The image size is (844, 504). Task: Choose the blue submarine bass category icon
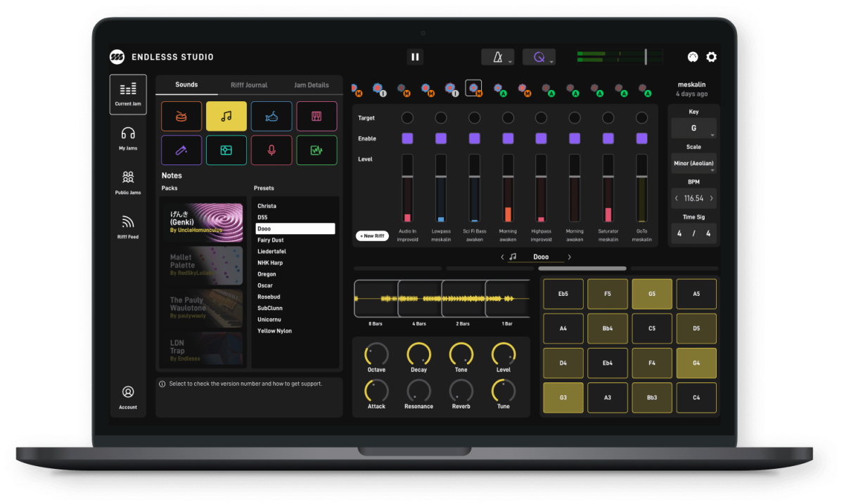(x=271, y=116)
